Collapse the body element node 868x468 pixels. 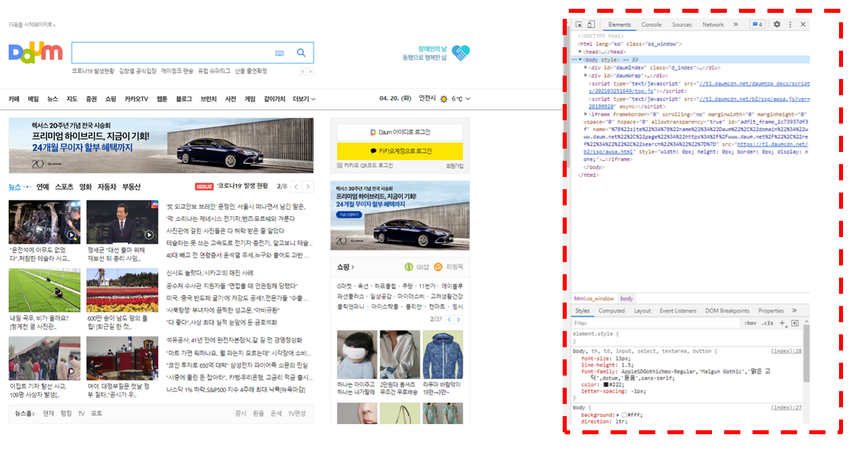580,59
